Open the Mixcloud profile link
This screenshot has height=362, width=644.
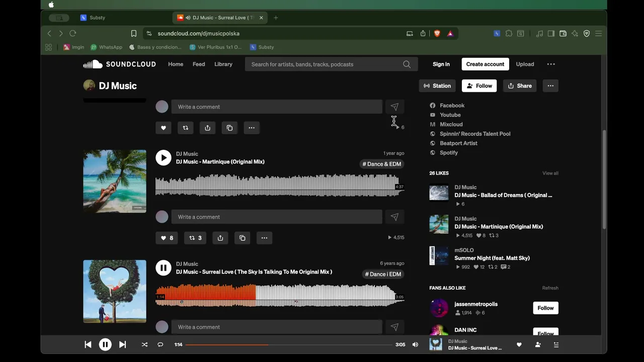click(x=451, y=125)
